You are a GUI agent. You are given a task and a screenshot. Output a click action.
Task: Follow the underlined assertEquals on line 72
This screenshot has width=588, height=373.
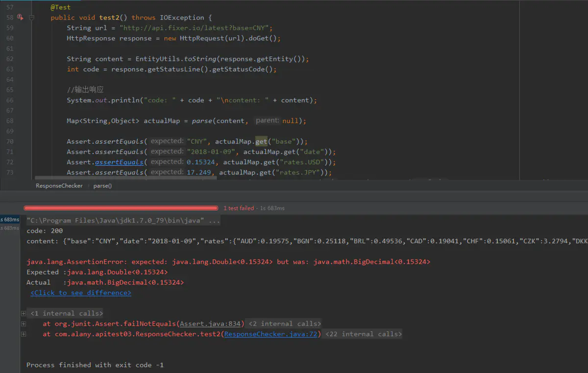click(119, 162)
